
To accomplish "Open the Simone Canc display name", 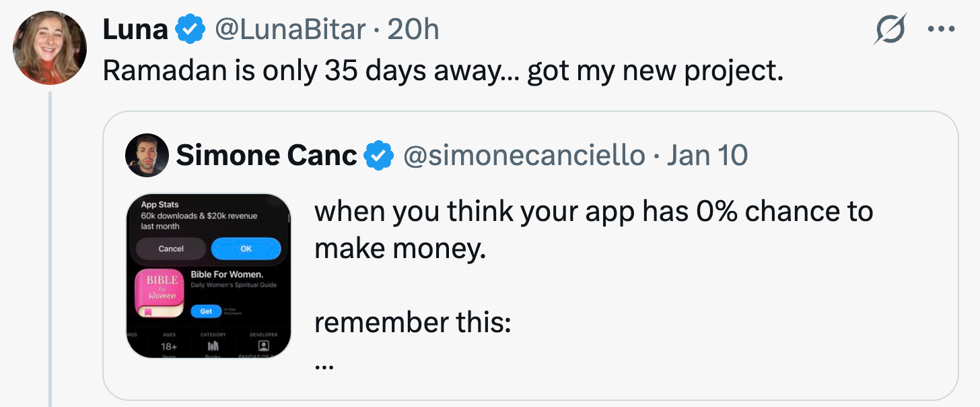I will click(x=266, y=156).
